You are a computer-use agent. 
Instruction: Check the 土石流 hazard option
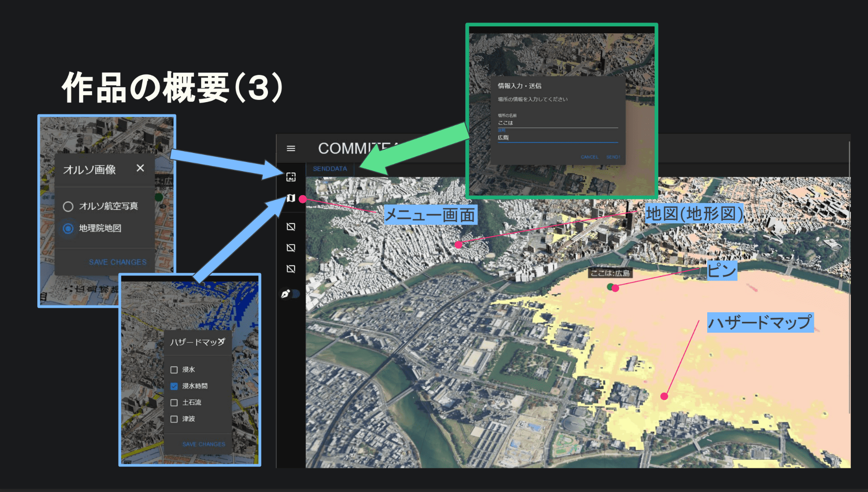tap(174, 403)
